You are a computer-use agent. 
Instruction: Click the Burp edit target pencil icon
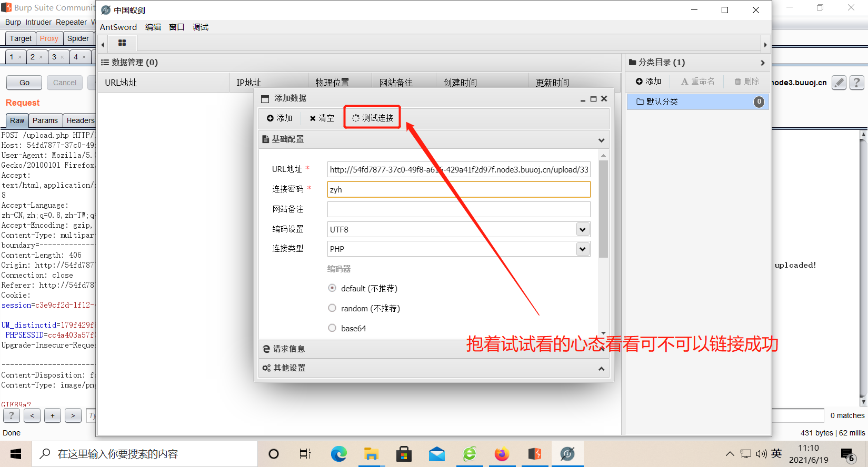(839, 83)
